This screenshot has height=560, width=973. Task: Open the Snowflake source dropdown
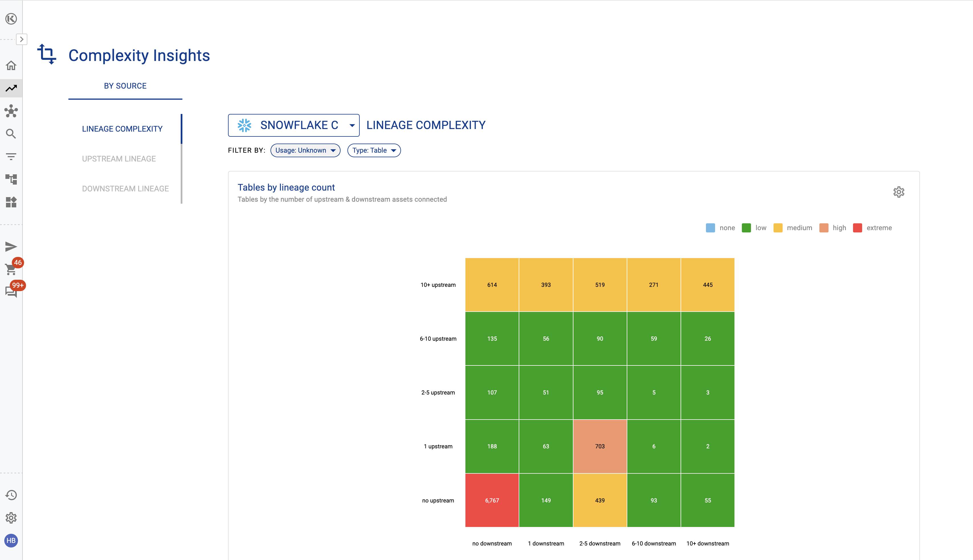pyautogui.click(x=294, y=125)
